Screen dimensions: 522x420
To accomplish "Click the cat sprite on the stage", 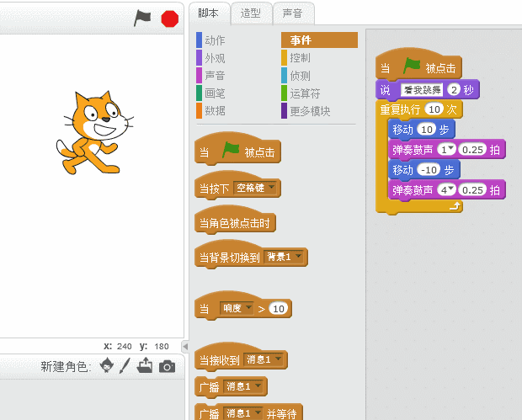I will coord(94,132).
